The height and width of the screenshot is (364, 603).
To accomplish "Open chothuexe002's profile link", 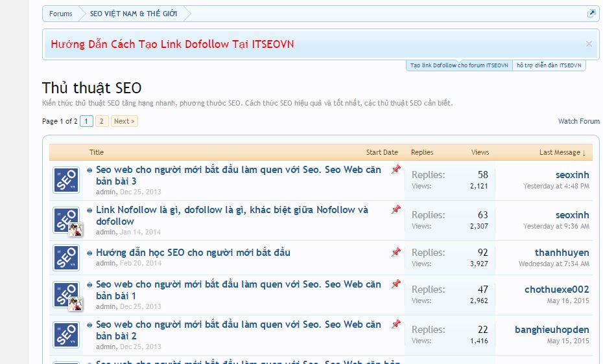I will [557, 290].
